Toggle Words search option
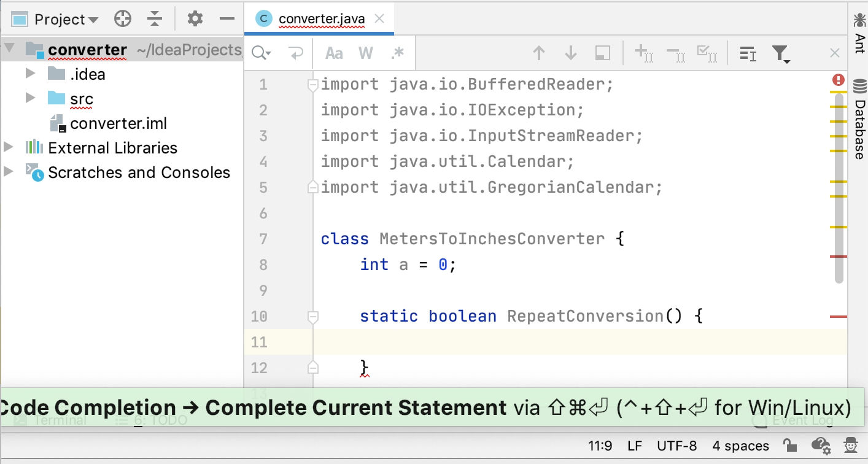 [x=366, y=53]
